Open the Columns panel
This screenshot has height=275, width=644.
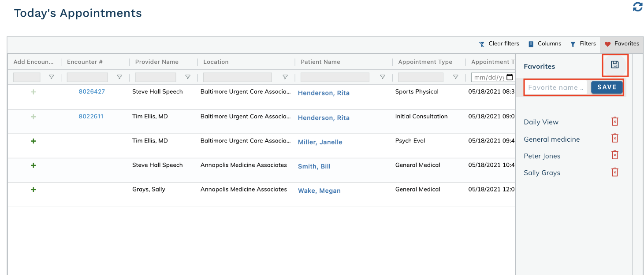coord(545,44)
